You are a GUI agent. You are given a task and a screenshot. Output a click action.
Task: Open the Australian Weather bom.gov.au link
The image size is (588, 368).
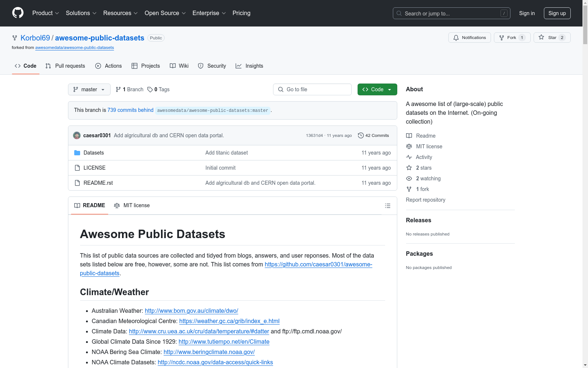coord(191,311)
